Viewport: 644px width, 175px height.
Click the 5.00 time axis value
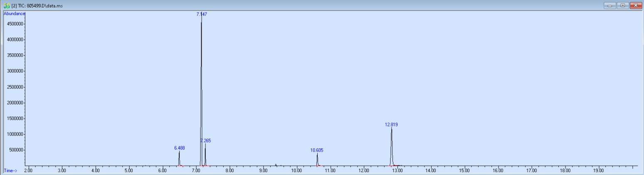[129, 170]
